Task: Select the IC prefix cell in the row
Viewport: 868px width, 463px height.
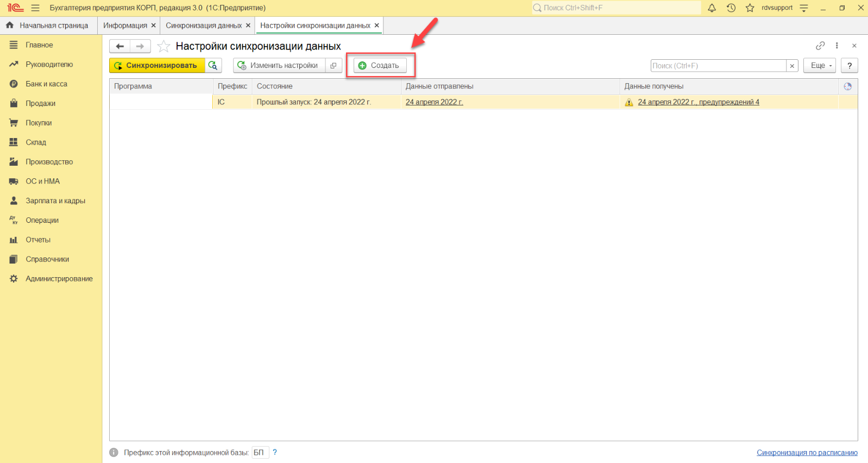Action: (232, 102)
